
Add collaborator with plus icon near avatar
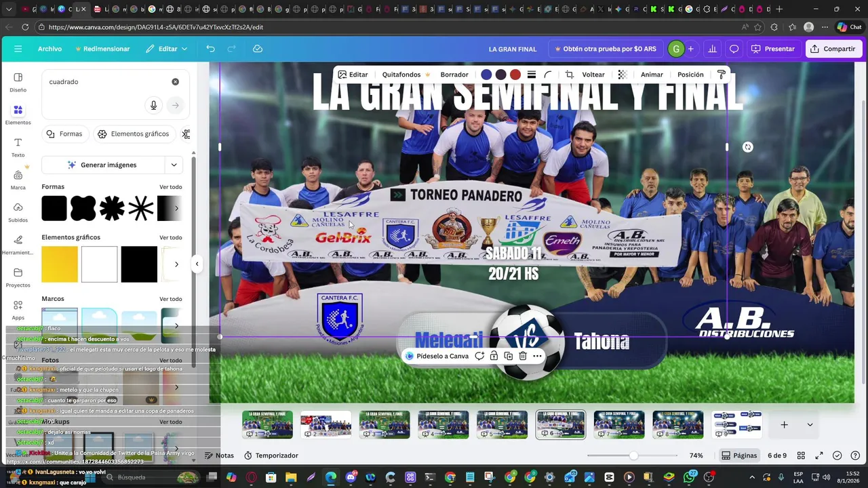[x=690, y=49]
